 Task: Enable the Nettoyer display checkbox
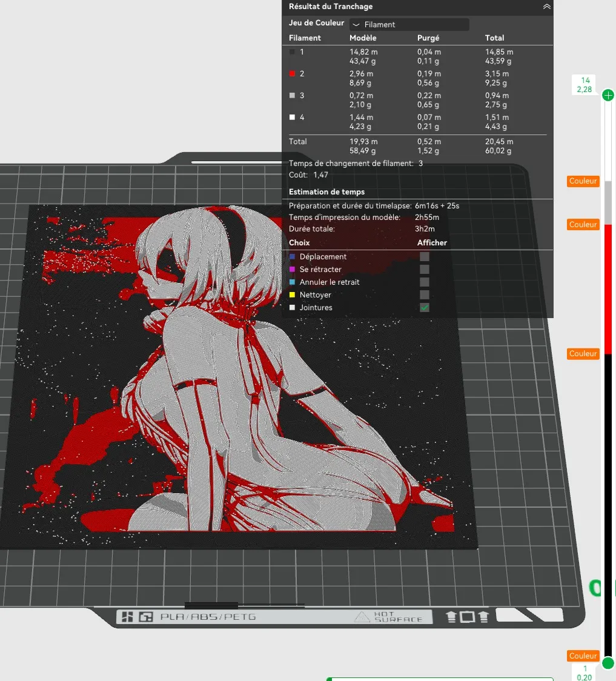425,294
